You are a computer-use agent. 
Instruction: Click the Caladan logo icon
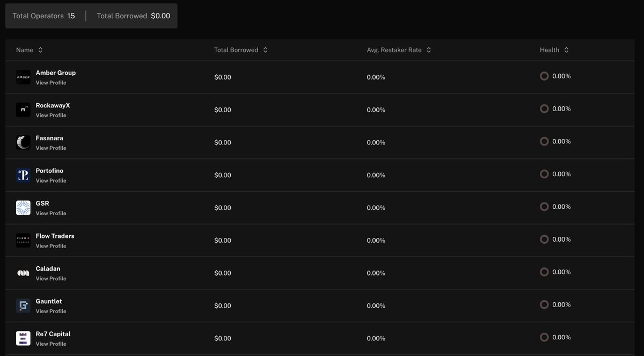tap(23, 273)
